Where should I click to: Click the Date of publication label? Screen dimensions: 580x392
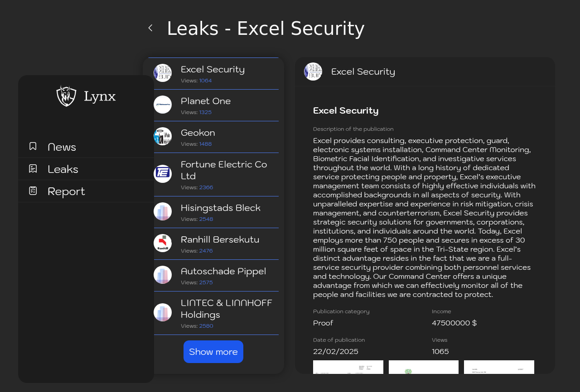point(339,340)
